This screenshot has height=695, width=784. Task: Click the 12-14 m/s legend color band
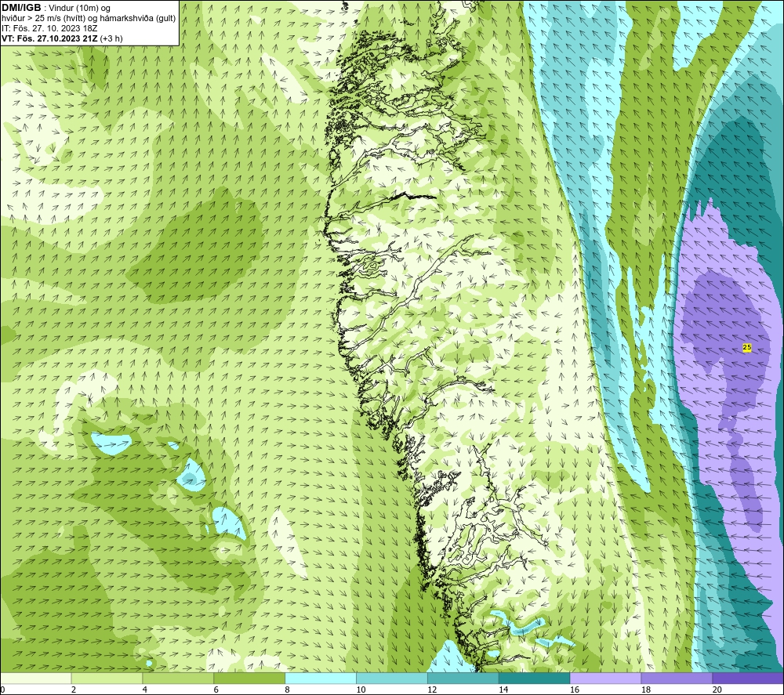[x=463, y=678]
